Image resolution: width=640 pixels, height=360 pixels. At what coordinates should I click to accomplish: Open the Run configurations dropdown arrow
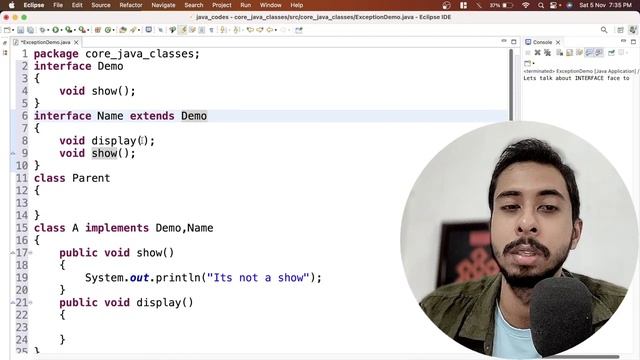(x=61, y=30)
